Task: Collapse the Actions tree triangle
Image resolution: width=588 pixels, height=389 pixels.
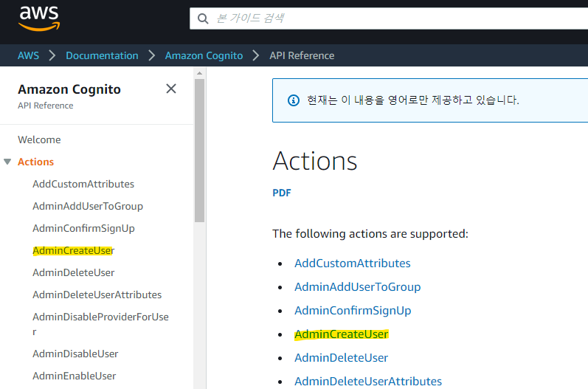Action: coord(7,162)
